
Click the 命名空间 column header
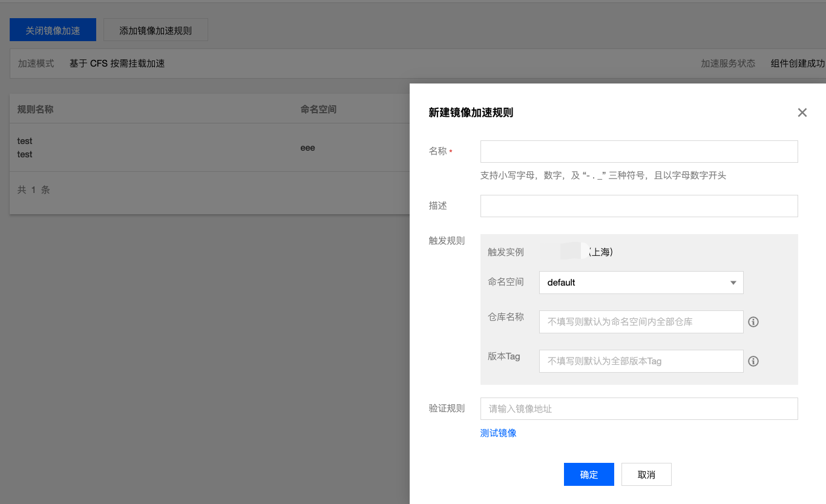[318, 110]
